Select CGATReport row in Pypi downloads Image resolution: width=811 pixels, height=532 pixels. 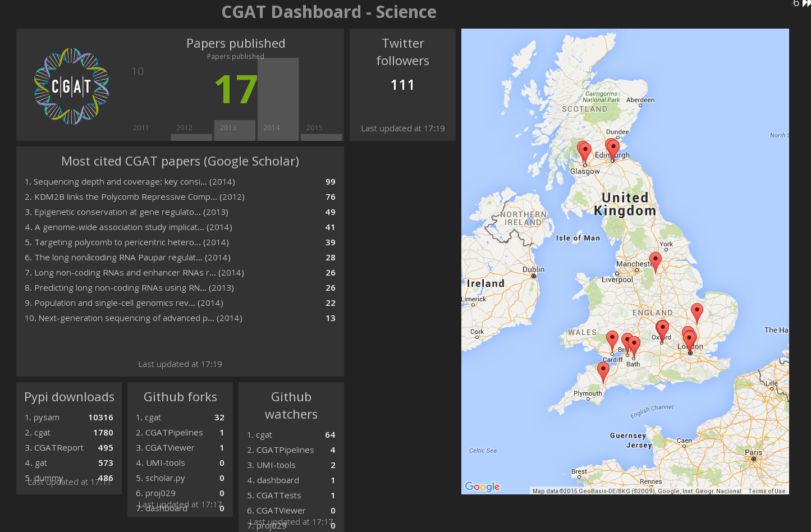(69, 448)
